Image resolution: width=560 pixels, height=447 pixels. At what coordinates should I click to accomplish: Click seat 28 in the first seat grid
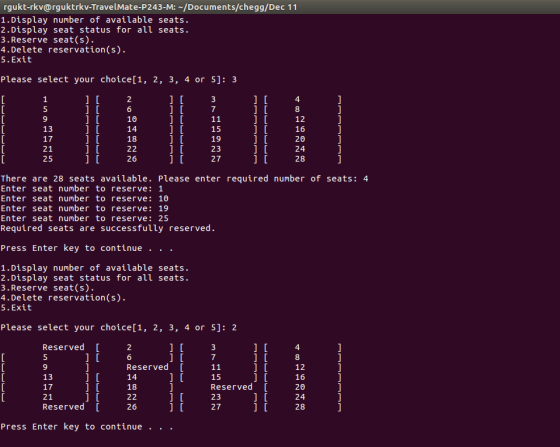point(300,159)
